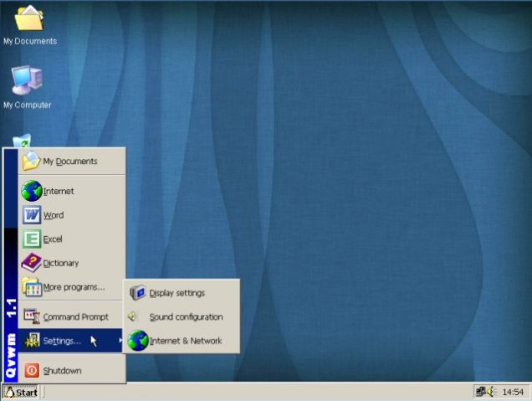
Task: Click the My Computer desktop label
Action: 27,105
